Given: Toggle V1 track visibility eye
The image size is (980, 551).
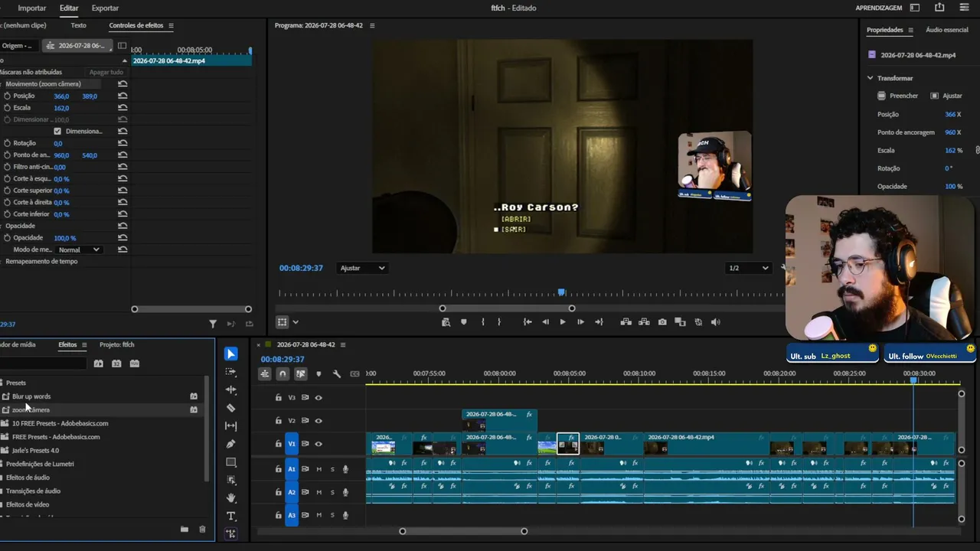Looking at the screenshot, I should 318,444.
